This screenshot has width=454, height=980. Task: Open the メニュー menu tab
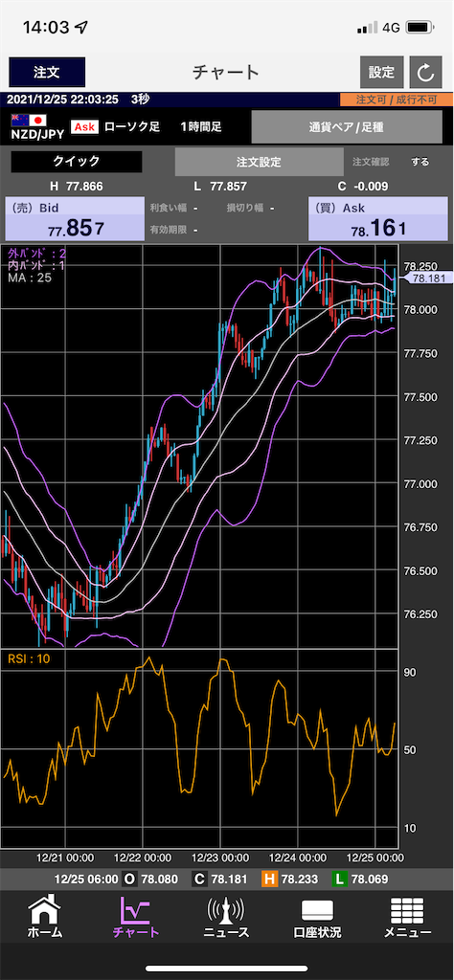pyautogui.click(x=407, y=916)
